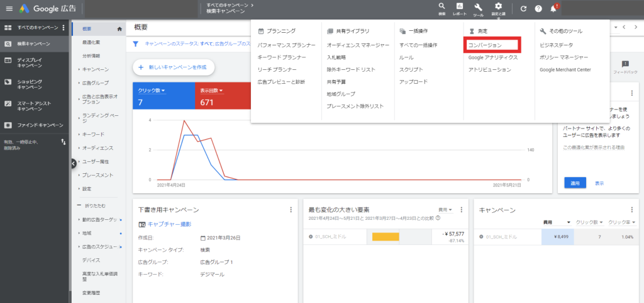This screenshot has width=644, height=303.
Task: Click この最適化案が表示される理由 link
Action: click(x=594, y=147)
